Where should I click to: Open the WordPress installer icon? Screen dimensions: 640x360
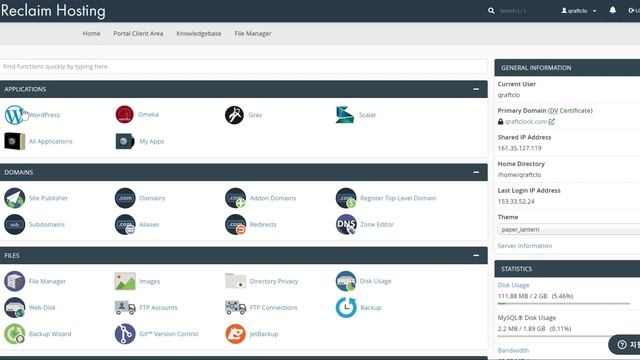tap(14, 115)
